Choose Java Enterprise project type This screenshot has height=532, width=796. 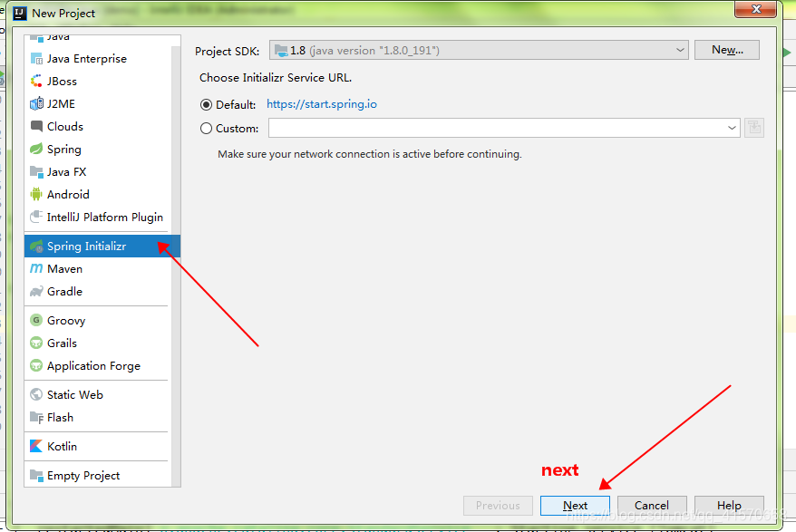[x=87, y=59]
